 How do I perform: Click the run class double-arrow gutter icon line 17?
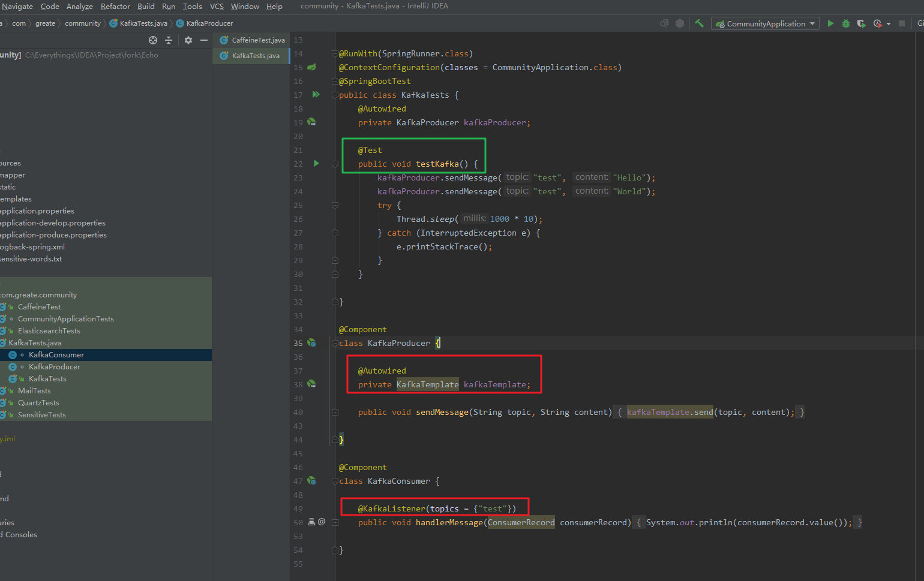tap(316, 94)
